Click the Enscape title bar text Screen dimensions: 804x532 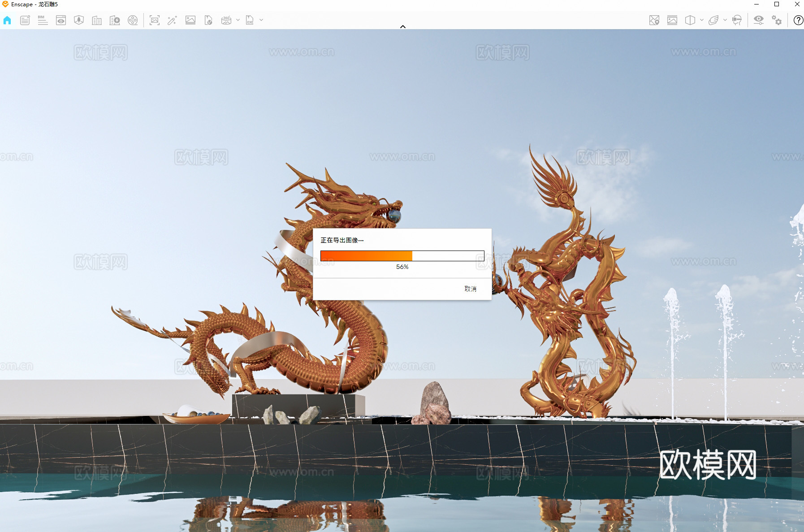[x=35, y=4]
